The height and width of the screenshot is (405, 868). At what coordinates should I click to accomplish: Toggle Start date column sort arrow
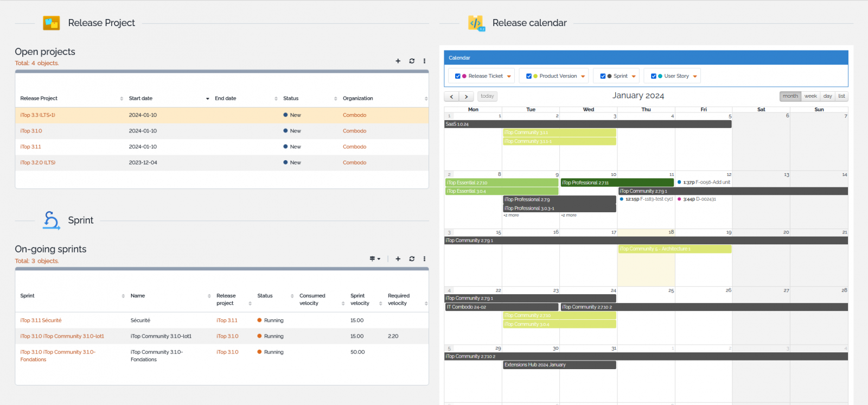point(208,99)
